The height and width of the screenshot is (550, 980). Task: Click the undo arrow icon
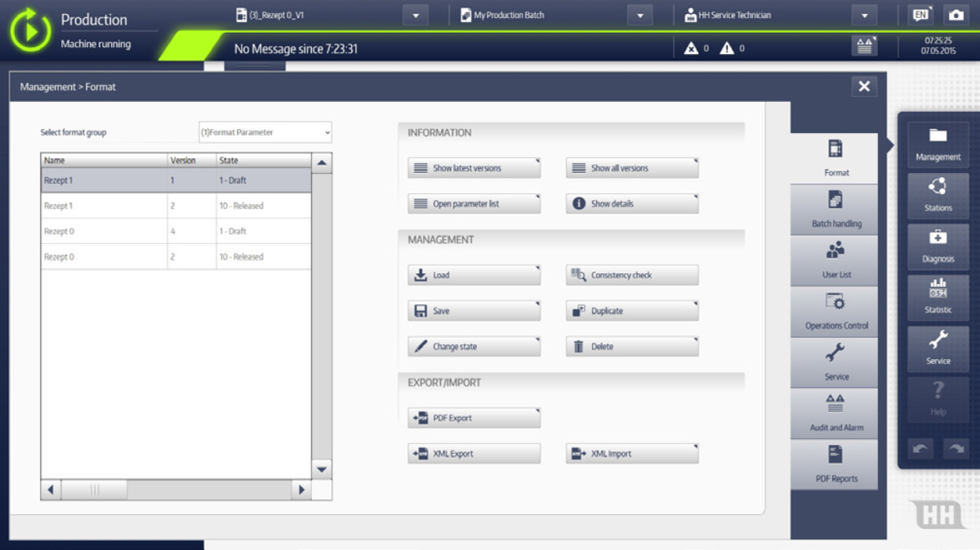[921, 449]
